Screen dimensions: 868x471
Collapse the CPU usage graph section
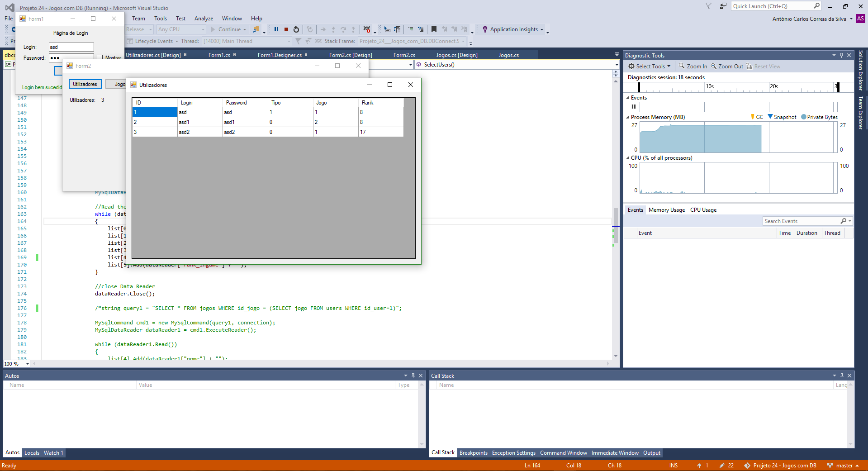[x=628, y=158]
